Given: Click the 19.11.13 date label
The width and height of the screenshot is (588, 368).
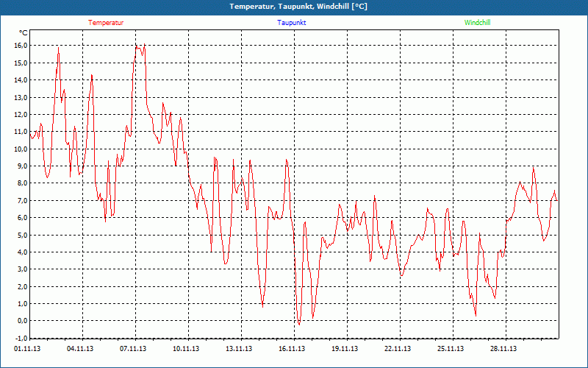Looking at the screenshot, I should click(x=345, y=349).
